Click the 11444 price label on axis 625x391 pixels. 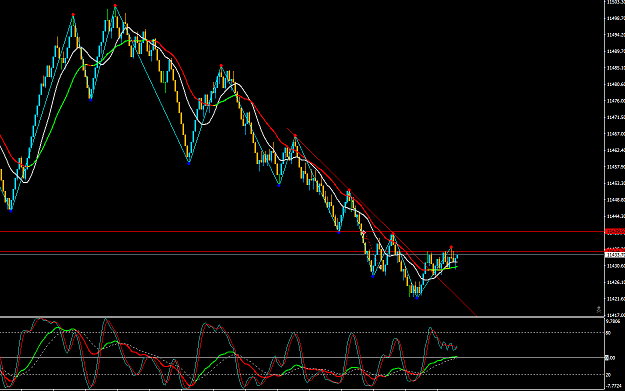coord(616,216)
